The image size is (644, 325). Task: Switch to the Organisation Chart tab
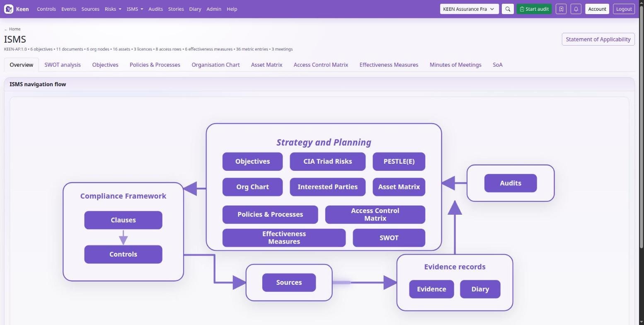pyautogui.click(x=215, y=65)
